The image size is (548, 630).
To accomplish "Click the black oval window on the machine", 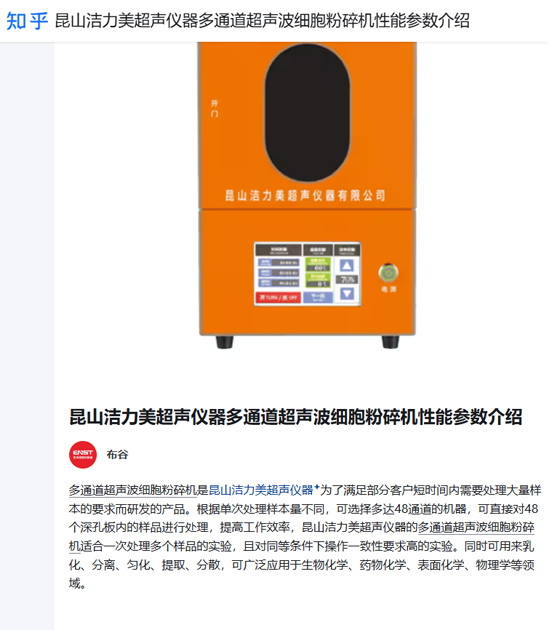I will coord(307,113).
